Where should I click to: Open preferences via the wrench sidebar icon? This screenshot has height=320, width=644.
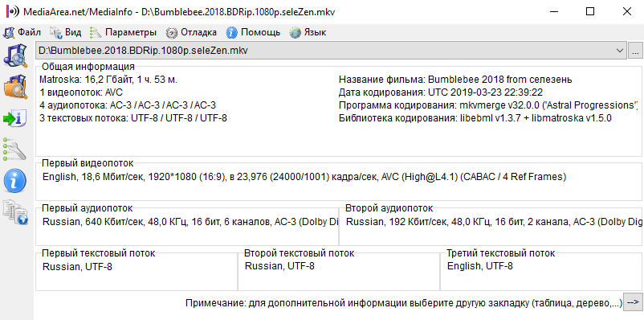15,149
